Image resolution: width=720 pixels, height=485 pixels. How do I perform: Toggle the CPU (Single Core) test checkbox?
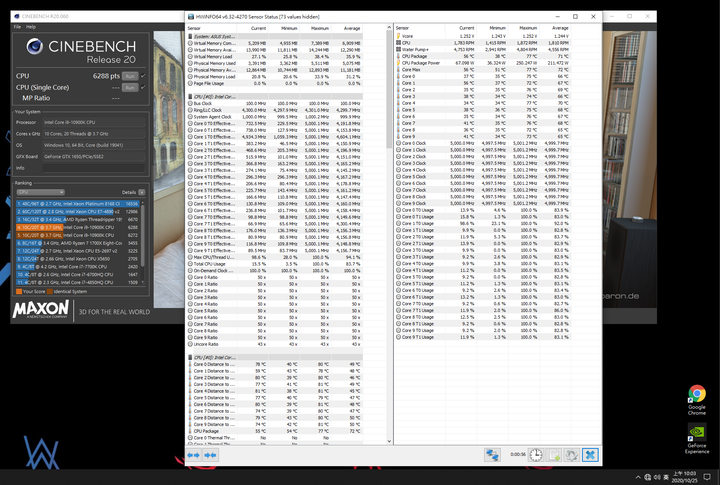tap(143, 87)
